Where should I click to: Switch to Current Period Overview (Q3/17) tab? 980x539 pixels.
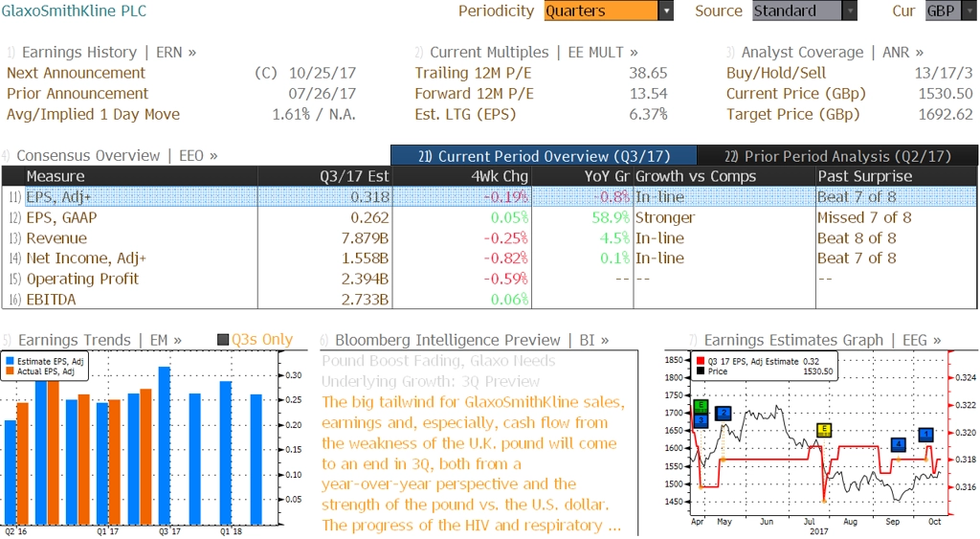coord(544,156)
